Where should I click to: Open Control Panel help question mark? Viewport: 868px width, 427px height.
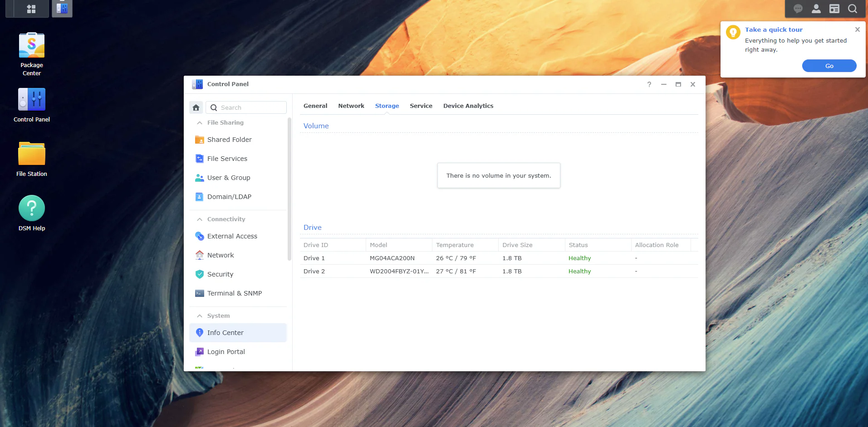649,84
